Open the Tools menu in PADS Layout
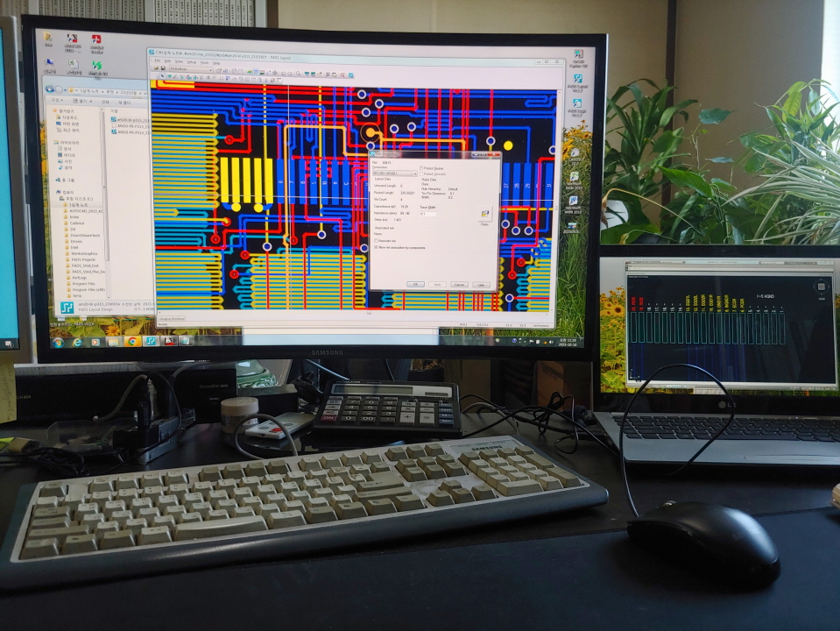840x631 pixels. click(x=205, y=63)
